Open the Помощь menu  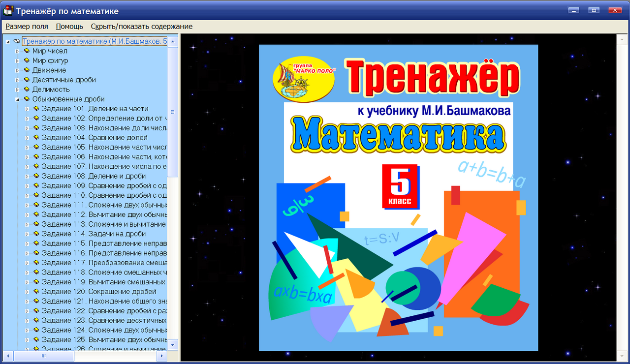(69, 27)
